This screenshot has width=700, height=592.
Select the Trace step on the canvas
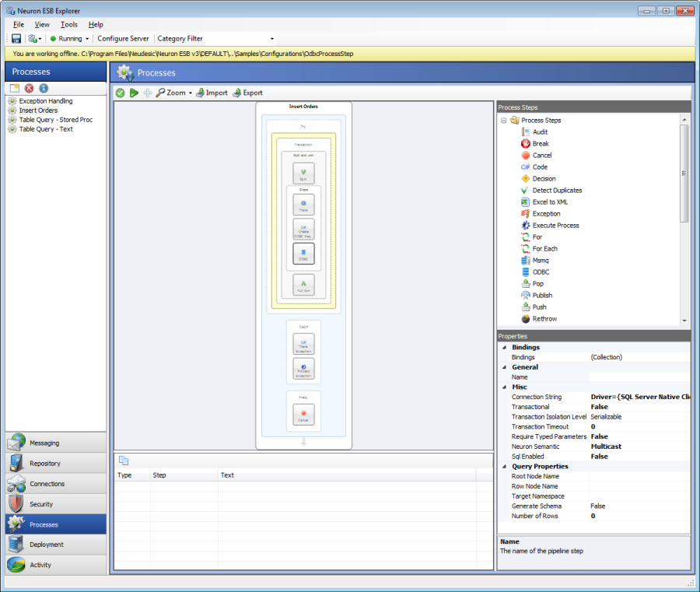tap(303, 205)
